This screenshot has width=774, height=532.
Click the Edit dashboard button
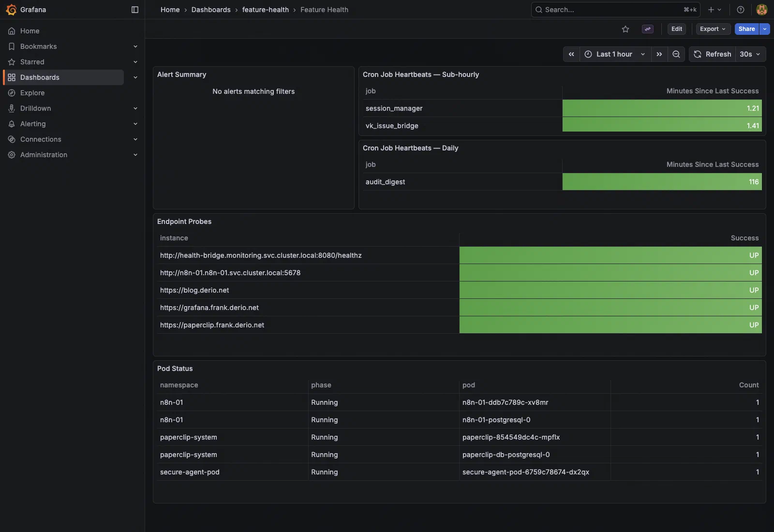(677, 29)
